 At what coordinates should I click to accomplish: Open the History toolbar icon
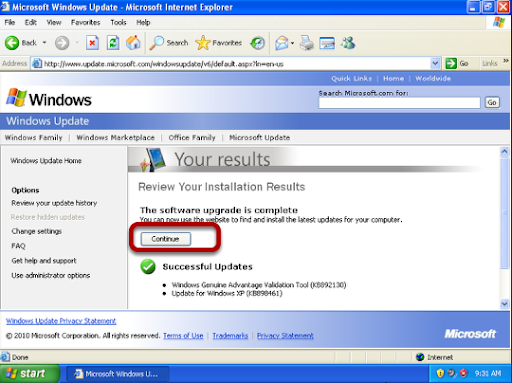tap(258, 43)
